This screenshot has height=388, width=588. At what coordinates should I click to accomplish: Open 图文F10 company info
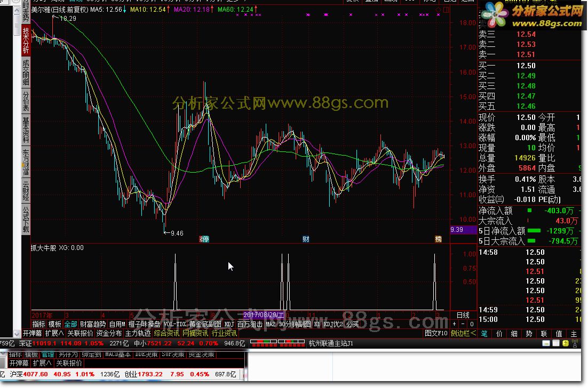(x=436, y=333)
